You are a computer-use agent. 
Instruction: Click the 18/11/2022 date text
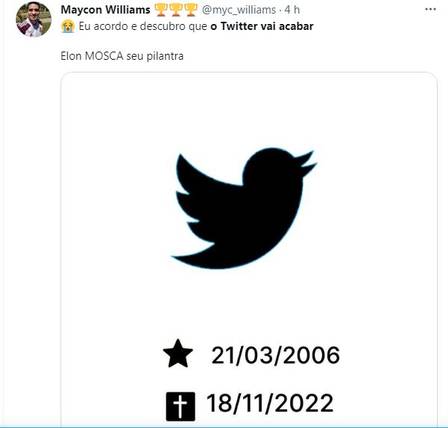click(x=270, y=403)
